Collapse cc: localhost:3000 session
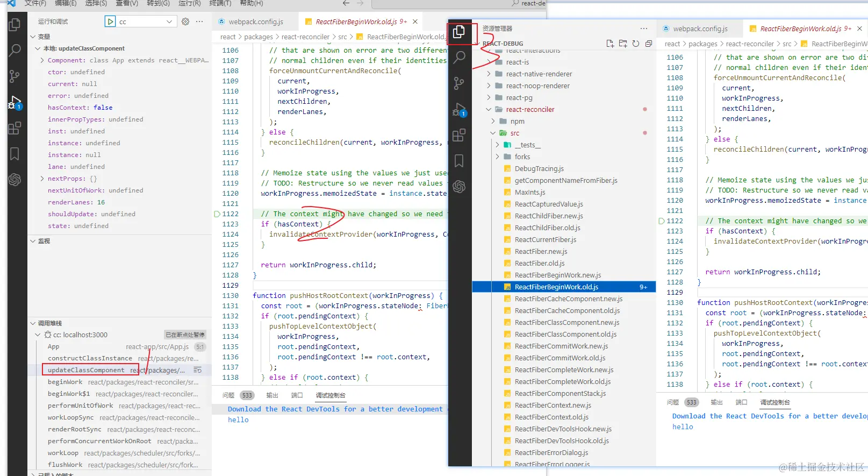 [x=38, y=335]
